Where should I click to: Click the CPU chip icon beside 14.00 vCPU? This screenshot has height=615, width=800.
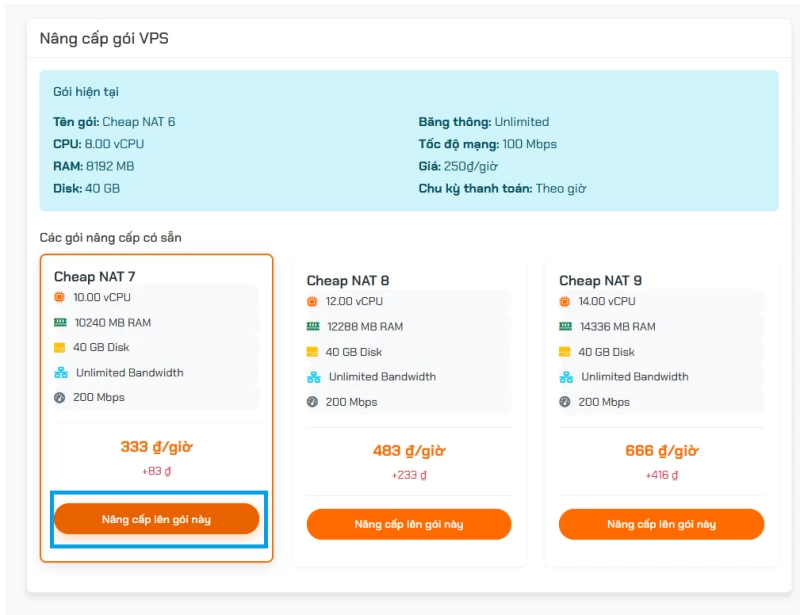click(x=565, y=302)
